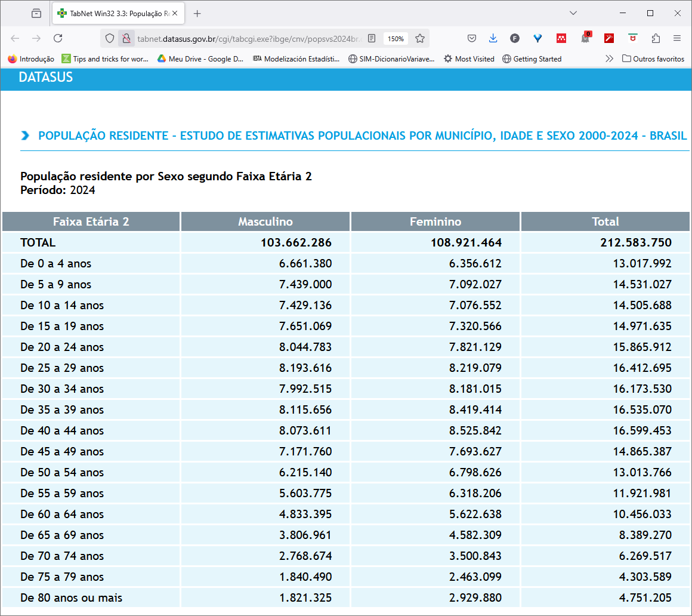Click the Save to Pocket icon
Image resolution: width=692 pixels, height=616 pixels.
[471, 38]
